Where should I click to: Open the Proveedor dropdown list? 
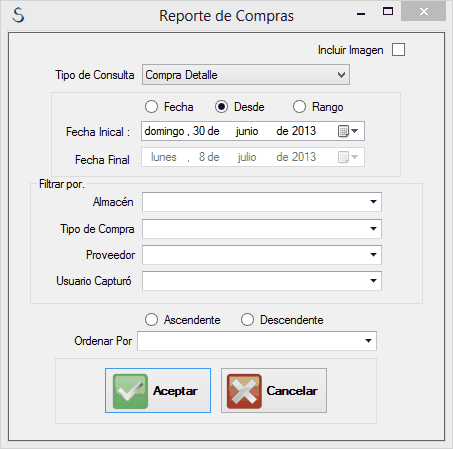tap(262, 255)
